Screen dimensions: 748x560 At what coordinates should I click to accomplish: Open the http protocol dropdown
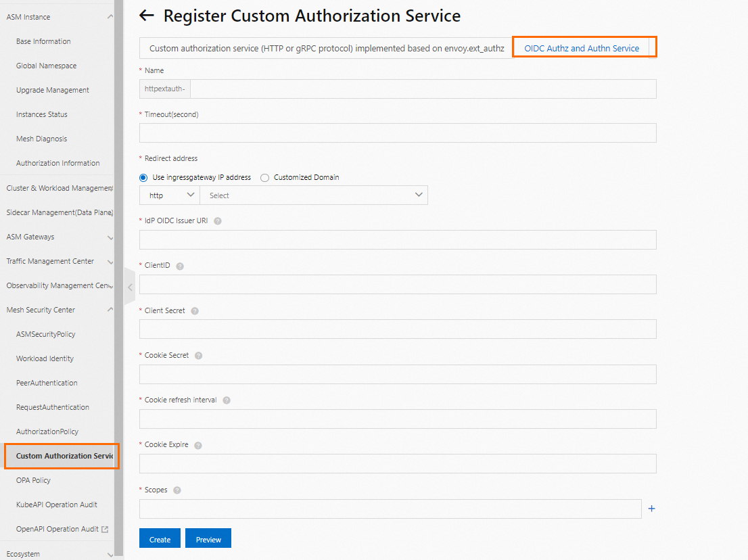tap(169, 195)
